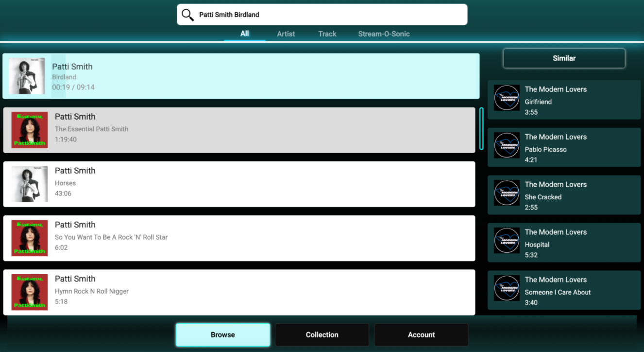Select the "Girlfriend" song title
Viewport: 644px width, 352px height.
pyautogui.click(x=538, y=102)
